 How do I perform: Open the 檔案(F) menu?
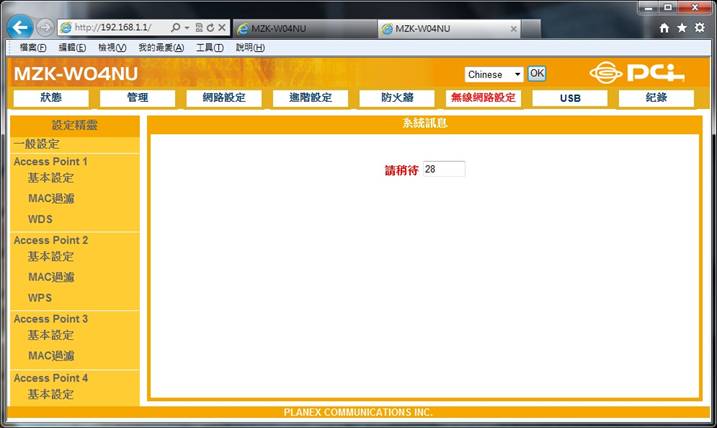point(33,48)
